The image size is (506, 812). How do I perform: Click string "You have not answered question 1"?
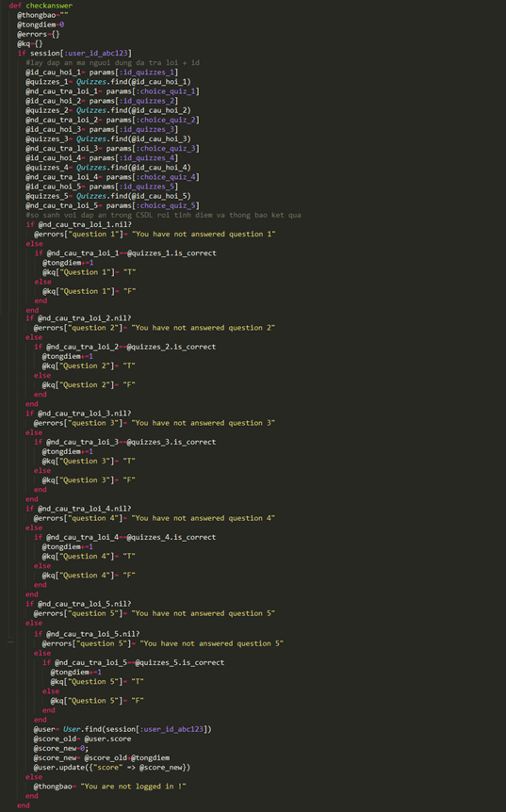click(204, 234)
